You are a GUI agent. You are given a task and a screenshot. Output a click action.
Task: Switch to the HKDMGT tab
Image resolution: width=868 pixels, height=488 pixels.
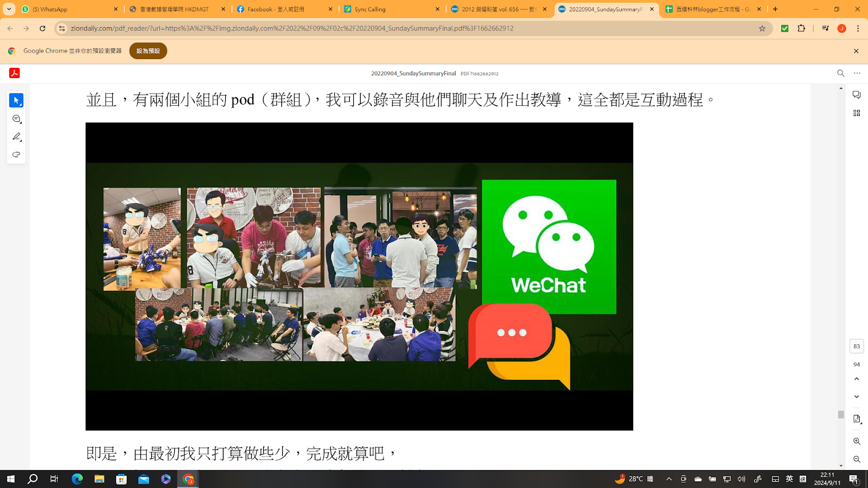(x=177, y=9)
